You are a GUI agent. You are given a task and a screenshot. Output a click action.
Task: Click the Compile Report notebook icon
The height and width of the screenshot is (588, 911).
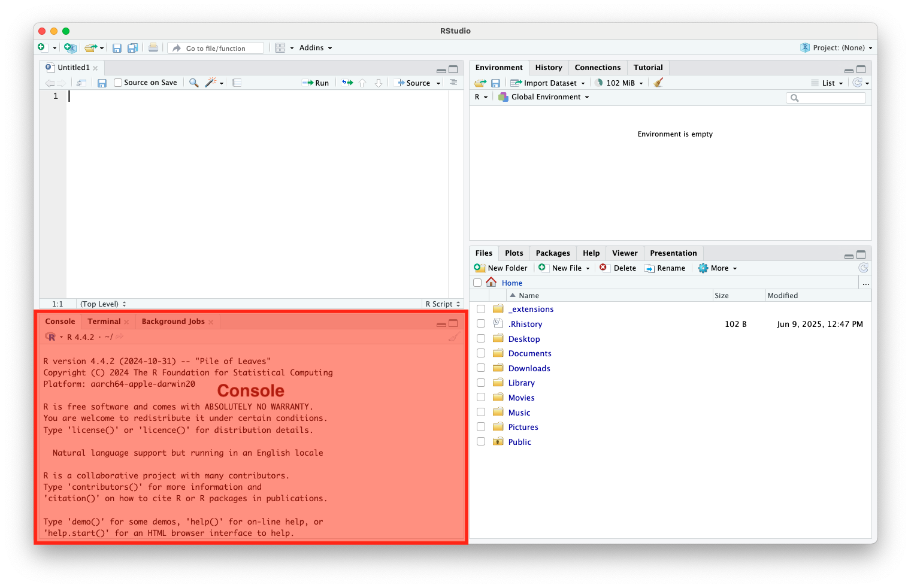(237, 83)
